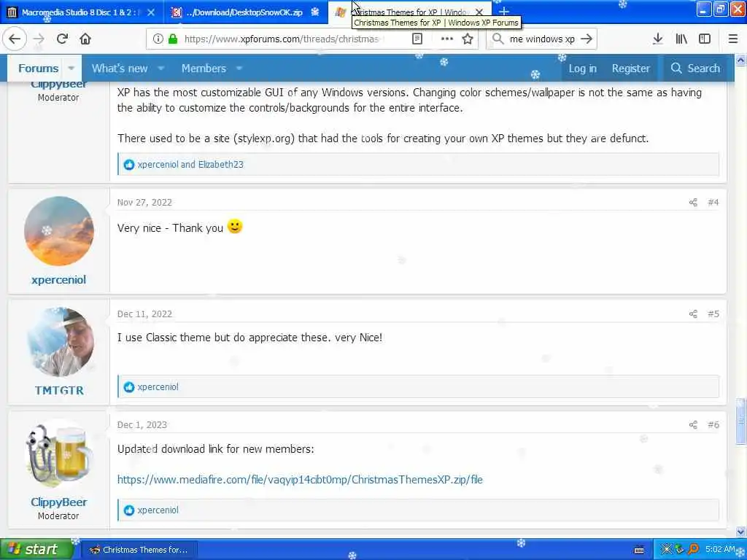Open What's new navigation item
The image size is (747, 560).
[120, 69]
